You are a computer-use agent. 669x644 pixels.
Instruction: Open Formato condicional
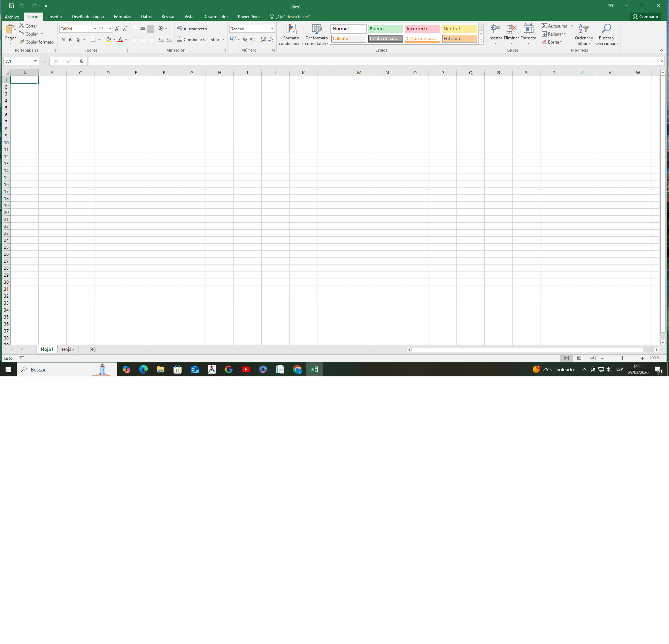pyautogui.click(x=291, y=34)
